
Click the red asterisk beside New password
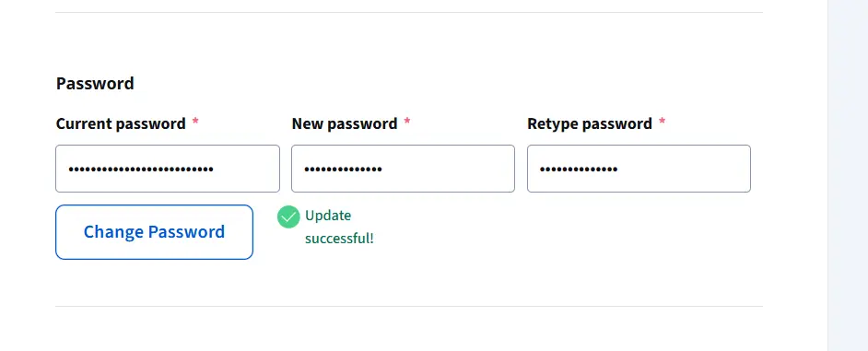(x=407, y=122)
